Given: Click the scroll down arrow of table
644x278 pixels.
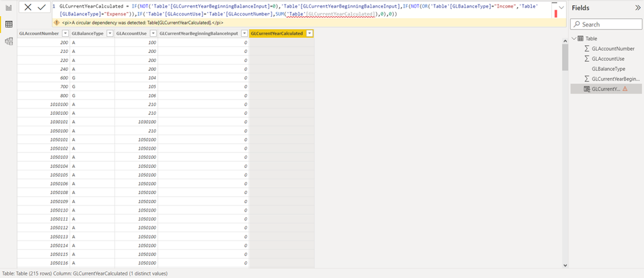Looking at the screenshot, I should (x=565, y=265).
